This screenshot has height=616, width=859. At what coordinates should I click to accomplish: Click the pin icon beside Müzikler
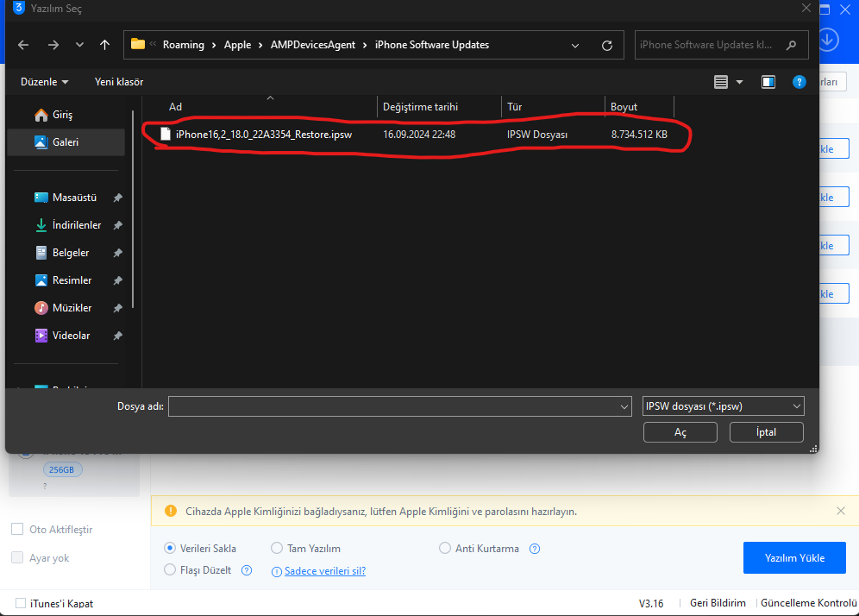coord(118,309)
